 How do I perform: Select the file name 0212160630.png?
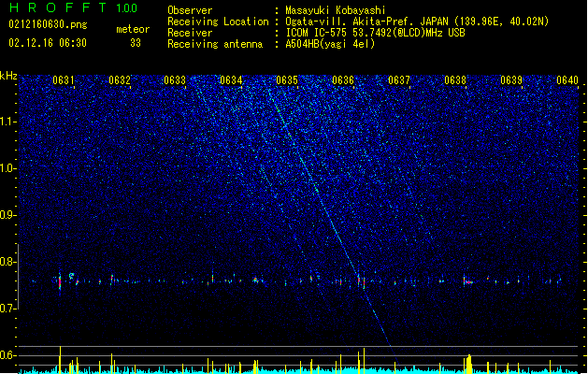(x=48, y=24)
